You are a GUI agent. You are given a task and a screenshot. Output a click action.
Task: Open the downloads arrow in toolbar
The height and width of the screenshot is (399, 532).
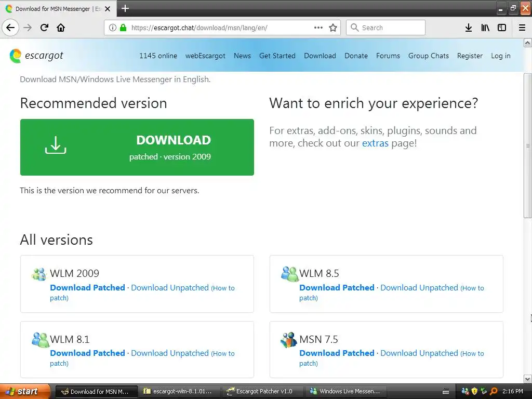(x=469, y=28)
